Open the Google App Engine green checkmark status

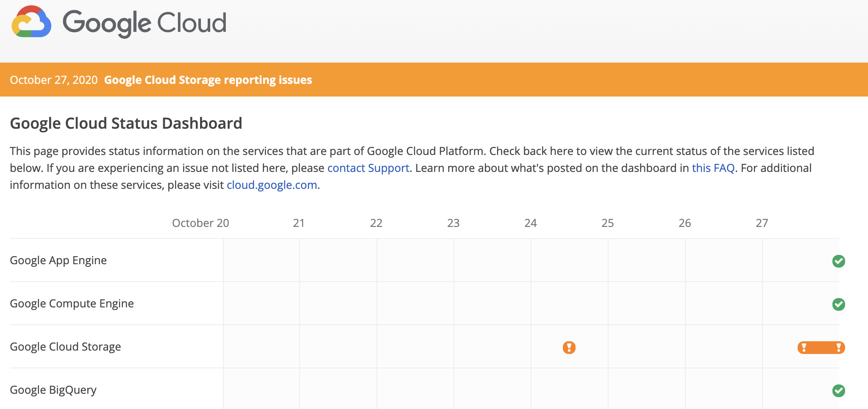(838, 261)
